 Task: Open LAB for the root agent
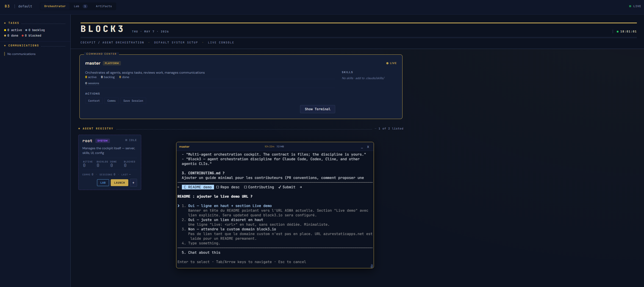pos(103,183)
